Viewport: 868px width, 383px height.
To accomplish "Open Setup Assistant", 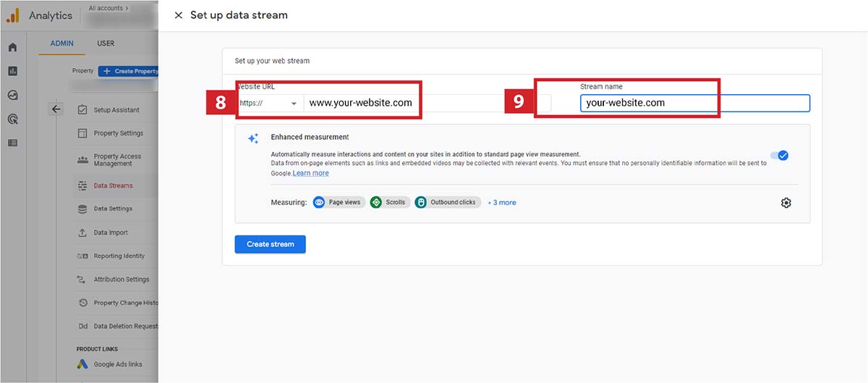I will click(x=116, y=110).
